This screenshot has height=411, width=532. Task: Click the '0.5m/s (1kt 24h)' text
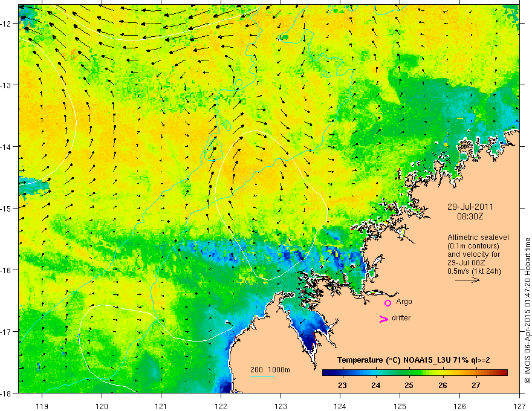click(x=474, y=271)
